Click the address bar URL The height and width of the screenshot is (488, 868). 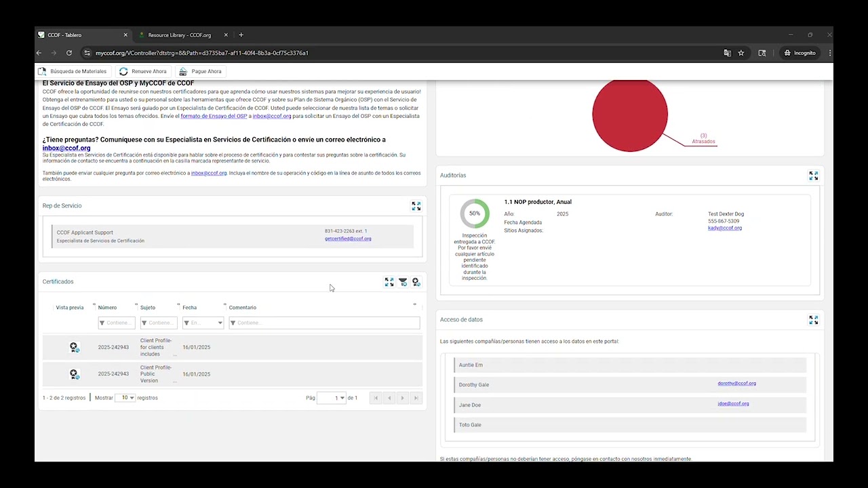202,53
